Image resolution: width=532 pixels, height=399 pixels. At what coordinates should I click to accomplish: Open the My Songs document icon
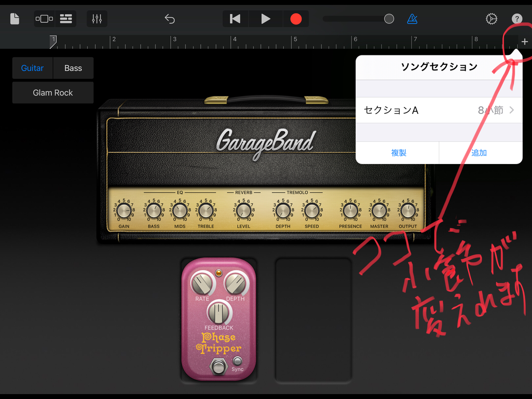coord(15,19)
